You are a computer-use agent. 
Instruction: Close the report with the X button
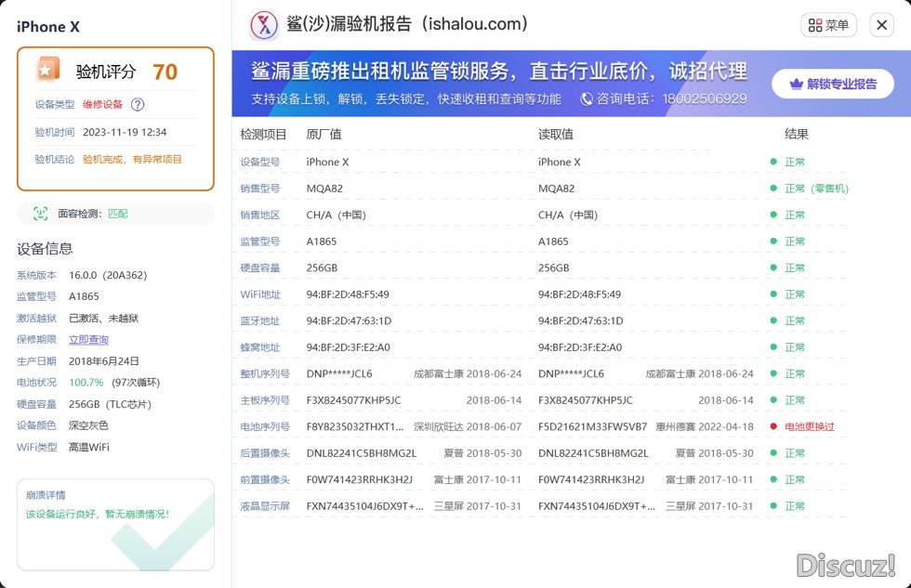pyautogui.click(x=881, y=25)
